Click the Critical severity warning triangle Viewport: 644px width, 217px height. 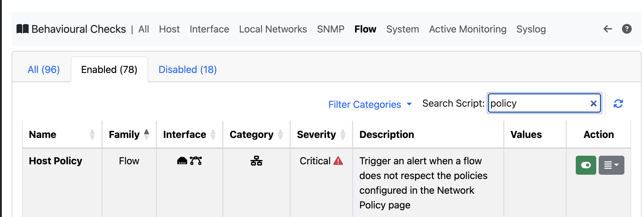click(x=338, y=161)
